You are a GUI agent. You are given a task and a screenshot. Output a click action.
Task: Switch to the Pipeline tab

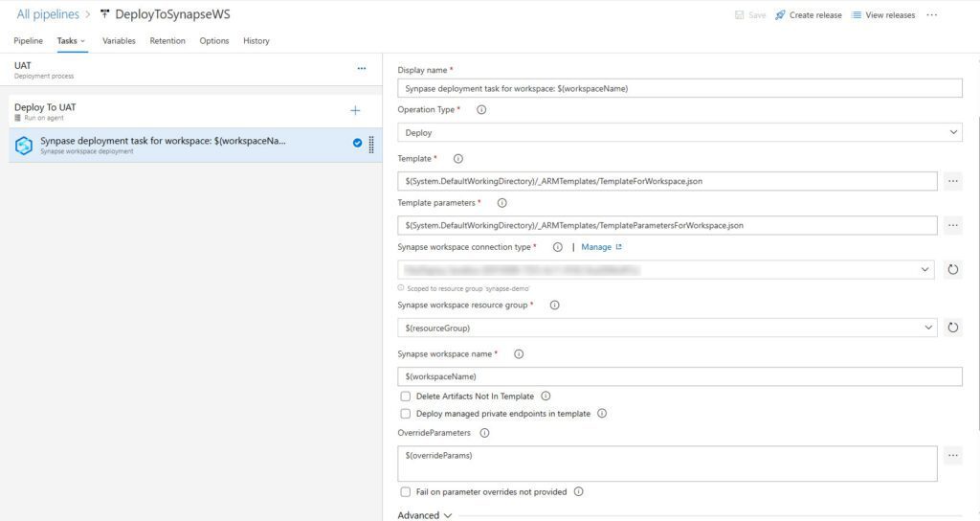tap(28, 40)
